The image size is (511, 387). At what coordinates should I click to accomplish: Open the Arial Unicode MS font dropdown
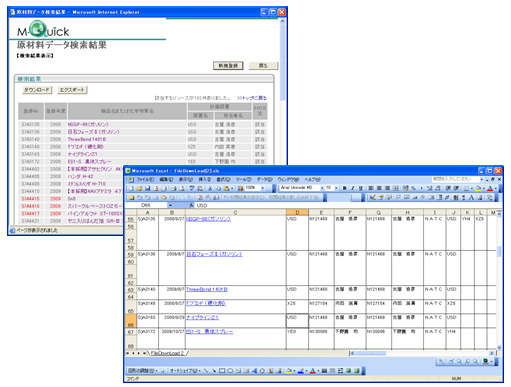(322, 188)
